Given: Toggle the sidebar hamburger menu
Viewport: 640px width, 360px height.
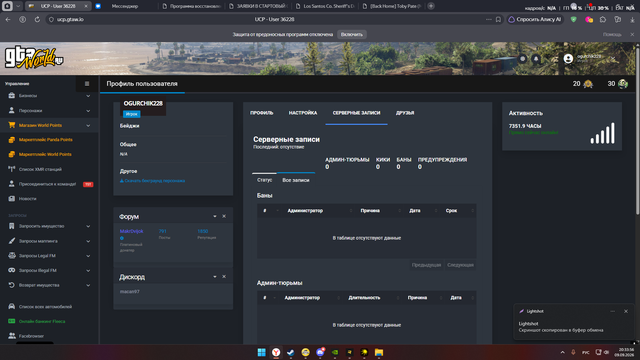Looking at the screenshot, I should (87, 84).
